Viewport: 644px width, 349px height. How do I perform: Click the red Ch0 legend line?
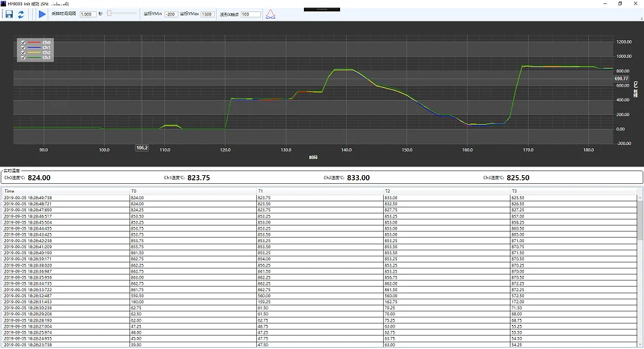pos(34,42)
